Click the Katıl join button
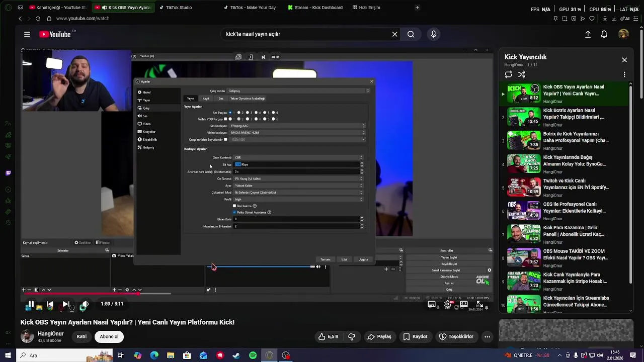Screen dimensions: 644x362 pyautogui.click(x=82, y=337)
